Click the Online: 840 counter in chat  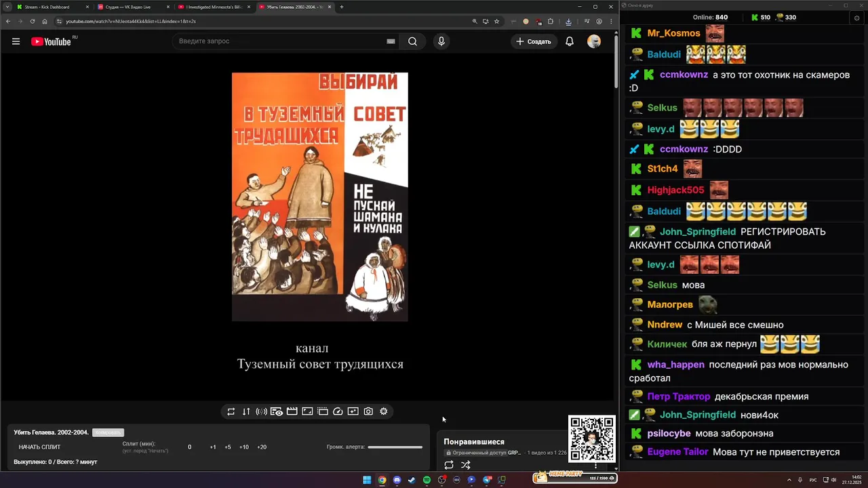[710, 18]
